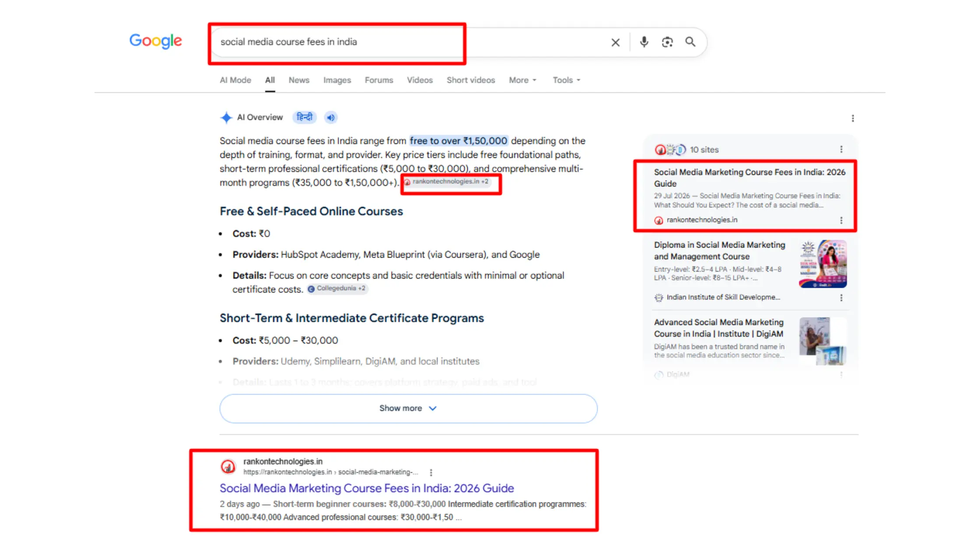Click the highlighted text free to over ₹1,50,000
The width and height of the screenshot is (980, 551).
point(458,141)
